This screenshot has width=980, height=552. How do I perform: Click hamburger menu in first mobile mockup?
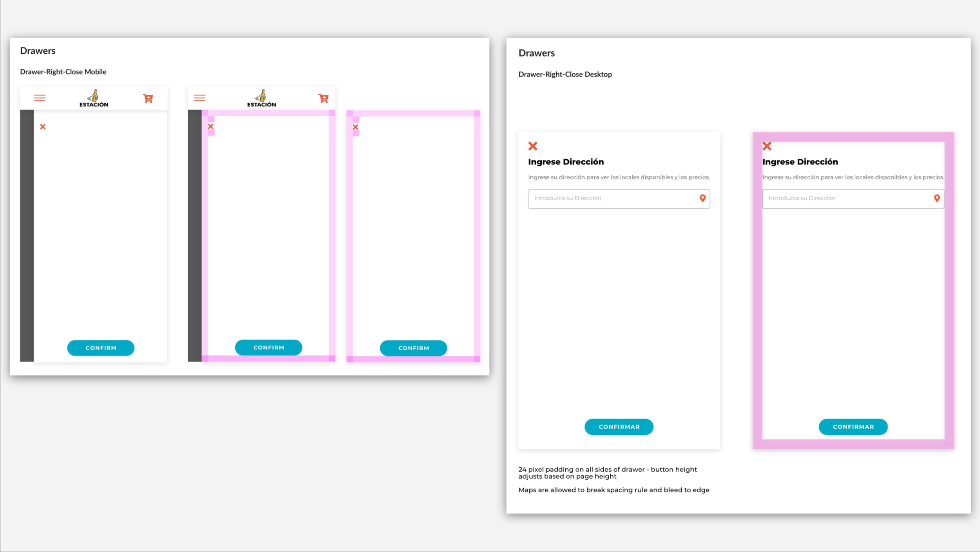click(40, 98)
